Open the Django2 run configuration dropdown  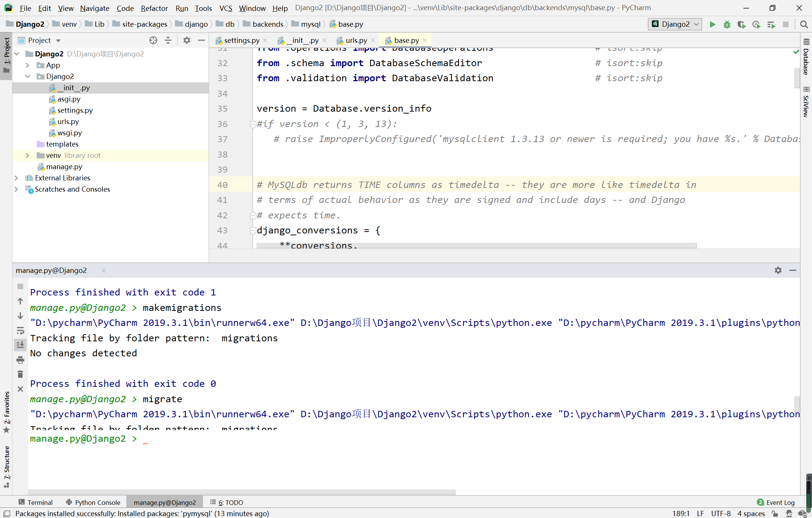676,24
